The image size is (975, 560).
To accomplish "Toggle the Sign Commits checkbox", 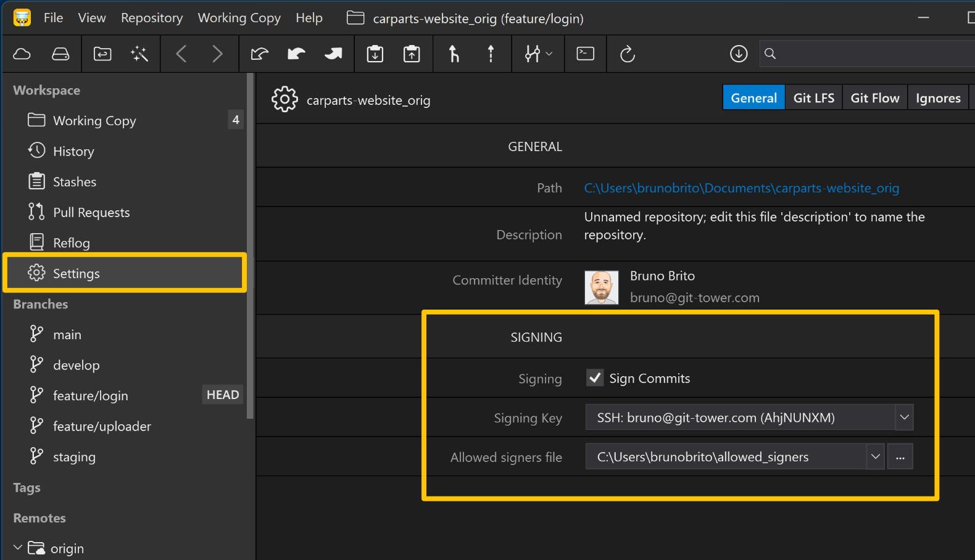I will pos(595,378).
